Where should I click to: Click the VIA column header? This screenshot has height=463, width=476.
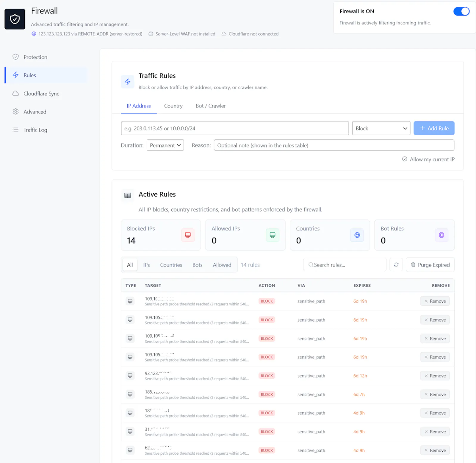pyautogui.click(x=301, y=286)
